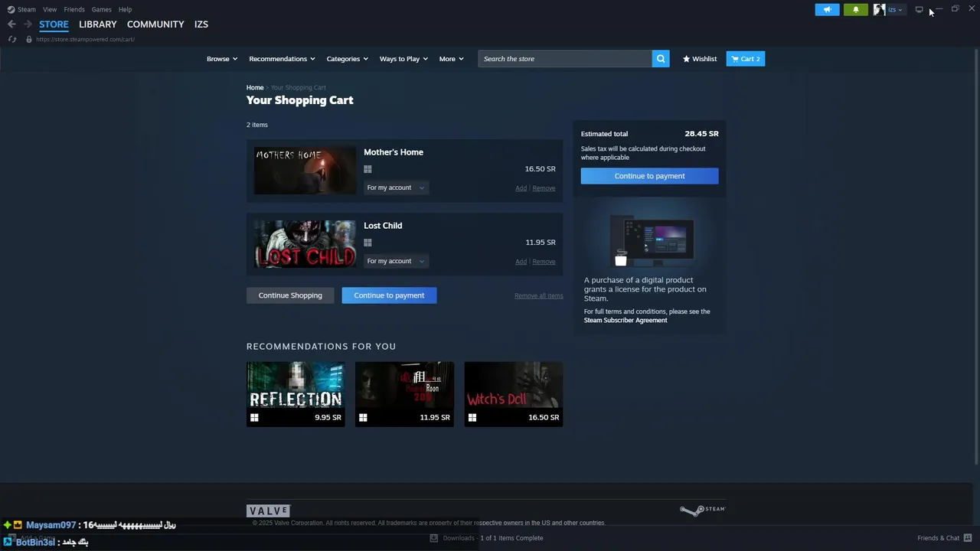980x551 pixels.
Task: Switch to the LIBRARY tab
Action: 98,24
